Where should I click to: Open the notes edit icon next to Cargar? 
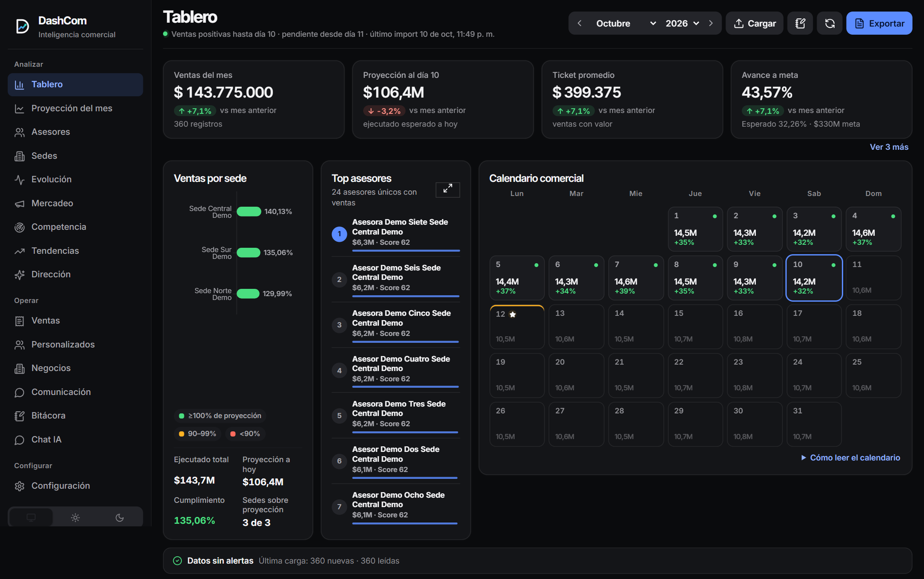pos(800,23)
